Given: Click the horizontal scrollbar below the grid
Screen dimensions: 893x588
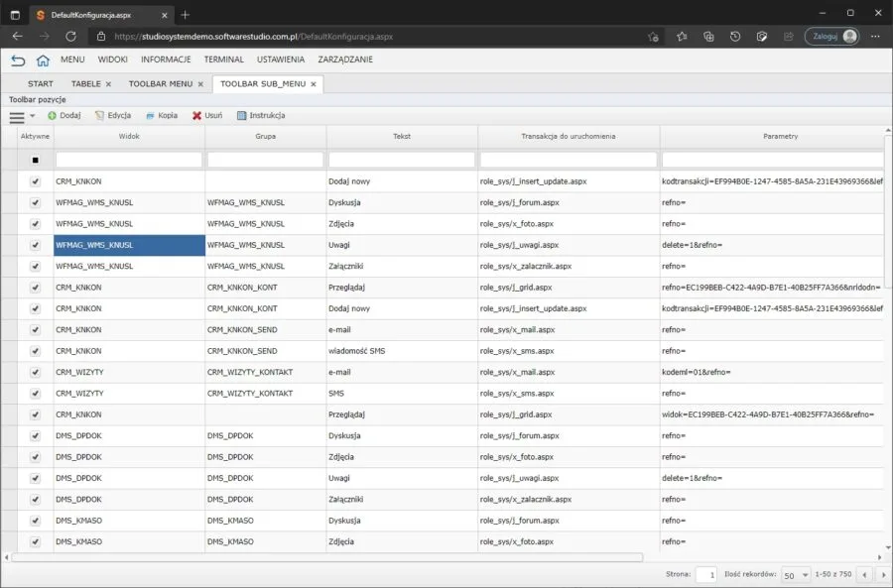Looking at the screenshot, I should click(x=326, y=557).
